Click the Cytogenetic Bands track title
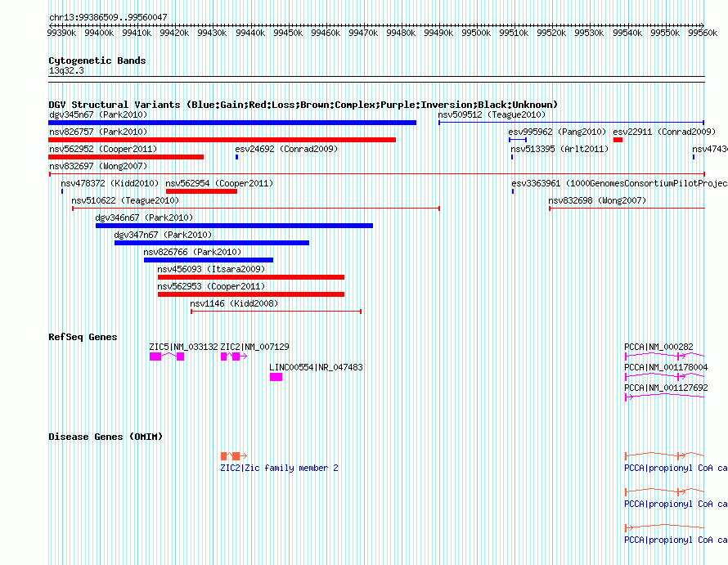728x565 pixels. pyautogui.click(x=97, y=61)
